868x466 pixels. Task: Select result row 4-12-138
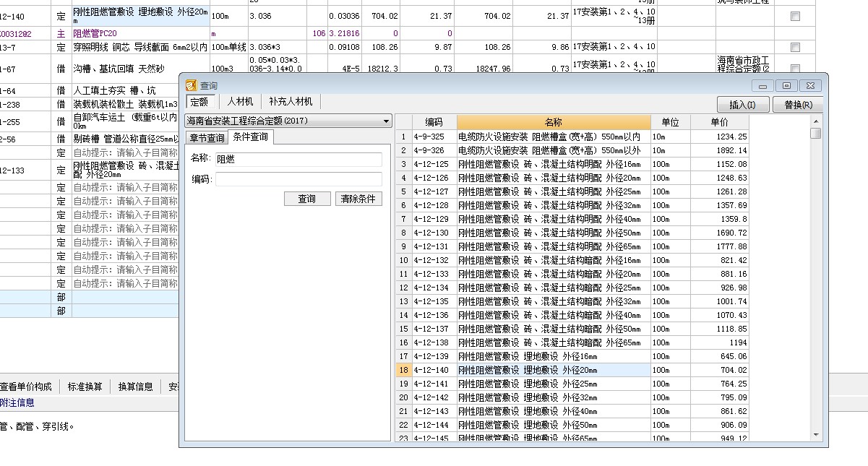tap(572, 342)
